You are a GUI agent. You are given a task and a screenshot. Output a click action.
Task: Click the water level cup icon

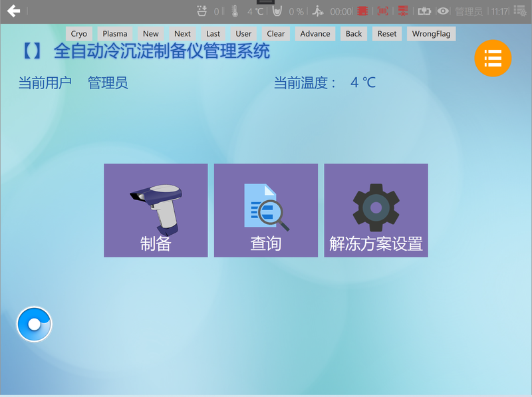tap(277, 11)
